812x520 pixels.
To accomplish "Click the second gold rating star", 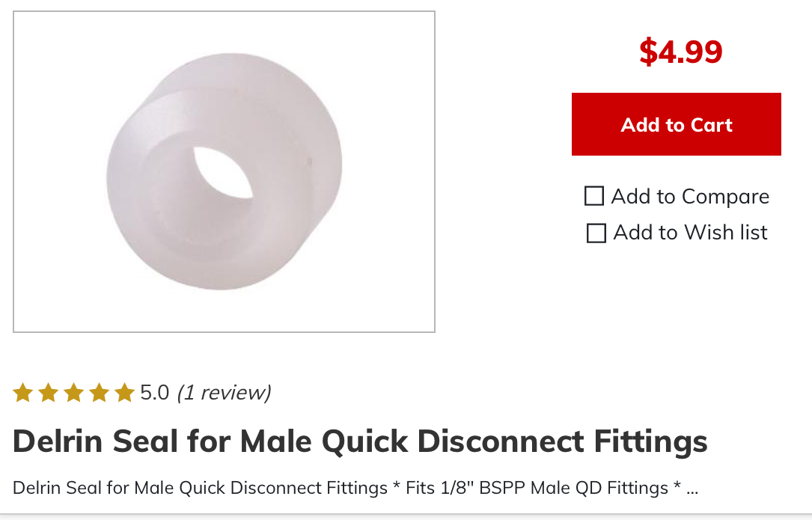I will (48, 393).
